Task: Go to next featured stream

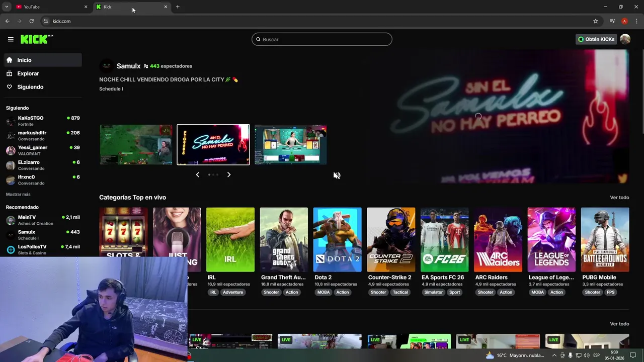Action: (228, 174)
